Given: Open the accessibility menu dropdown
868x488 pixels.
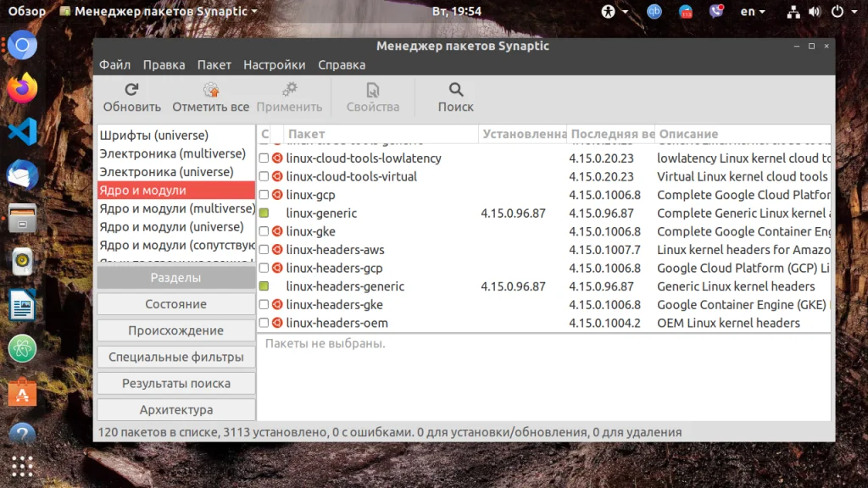Looking at the screenshot, I should coord(615,11).
